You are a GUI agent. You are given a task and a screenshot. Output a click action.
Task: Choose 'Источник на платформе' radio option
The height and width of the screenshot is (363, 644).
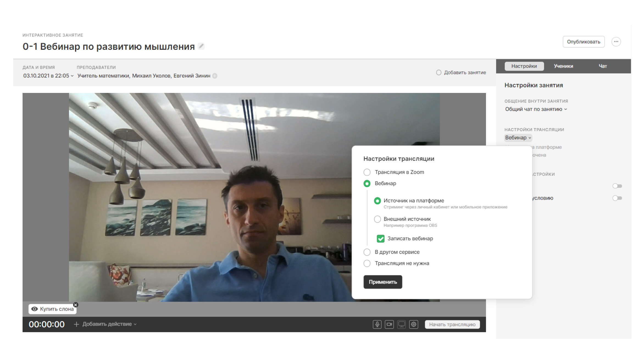tap(377, 201)
